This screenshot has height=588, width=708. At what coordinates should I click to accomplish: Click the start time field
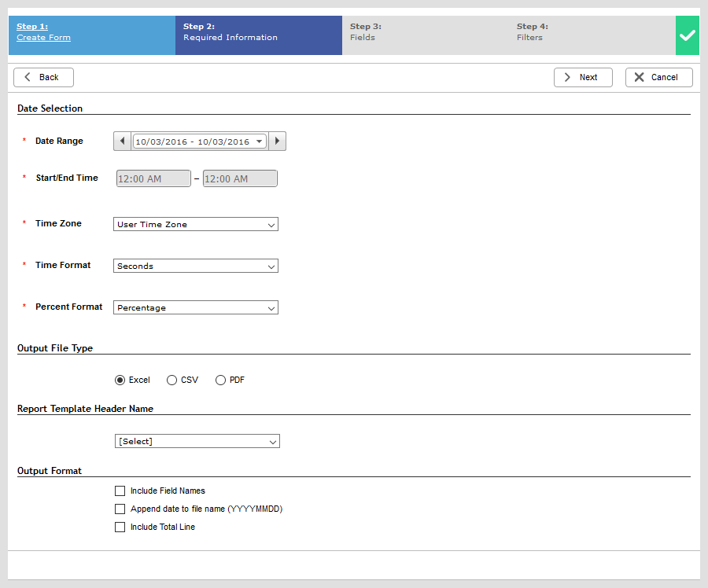[x=153, y=178]
